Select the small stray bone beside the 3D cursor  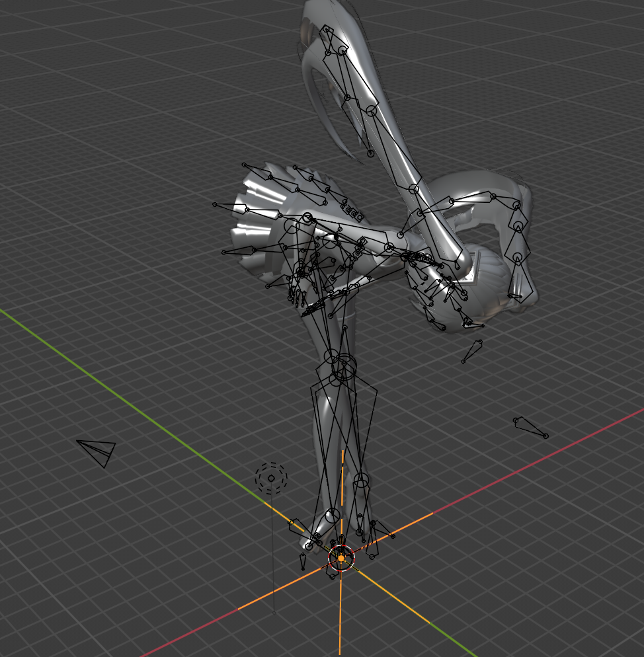(303, 561)
